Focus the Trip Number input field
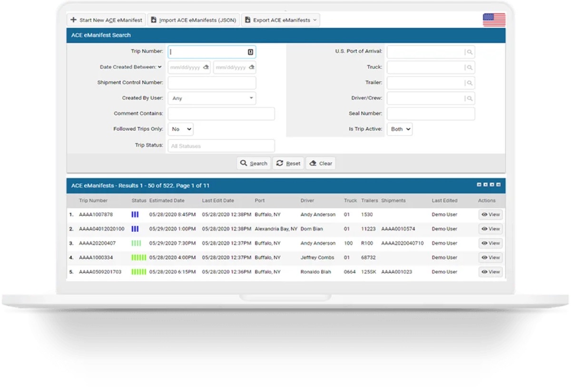571x392 pixels. [212, 52]
